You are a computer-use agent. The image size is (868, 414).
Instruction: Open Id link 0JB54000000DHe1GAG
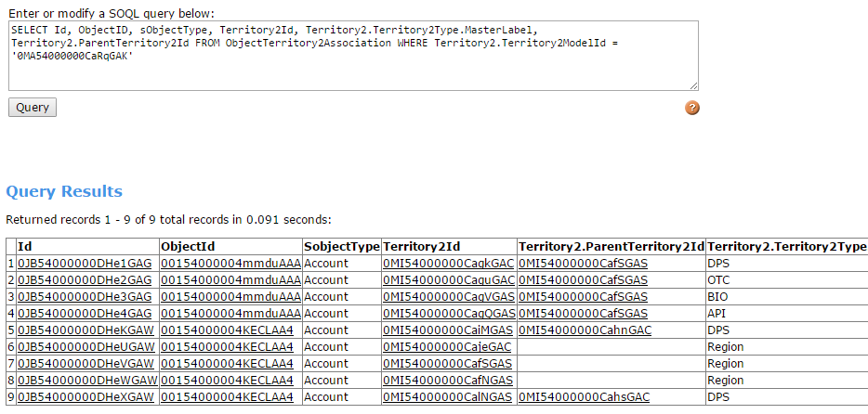85,264
